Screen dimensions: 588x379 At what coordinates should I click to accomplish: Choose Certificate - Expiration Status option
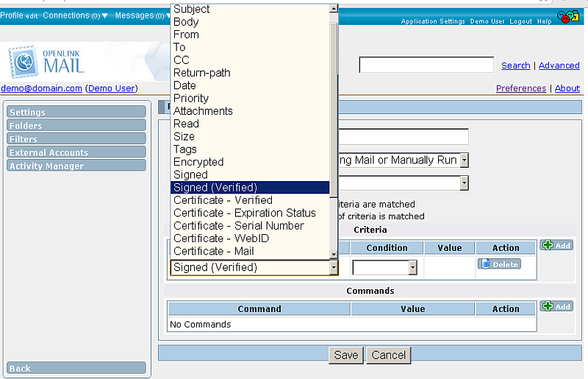coord(250,213)
